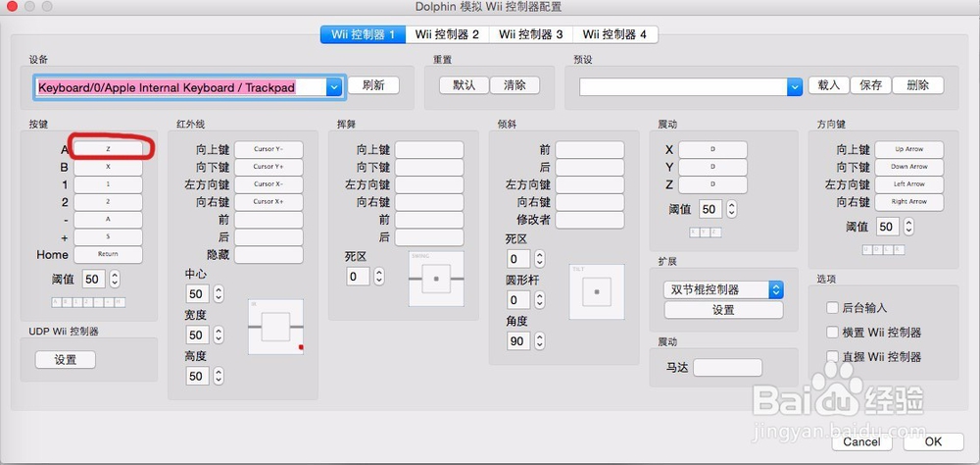Image resolution: width=980 pixels, height=465 pixels.
Task: Click the 挥舞 后 empty mapping
Action: [429, 237]
